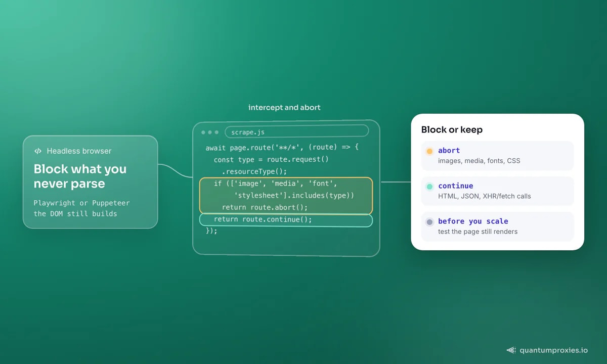
Task: Click the closing "});" code line
Action: [x=211, y=231]
